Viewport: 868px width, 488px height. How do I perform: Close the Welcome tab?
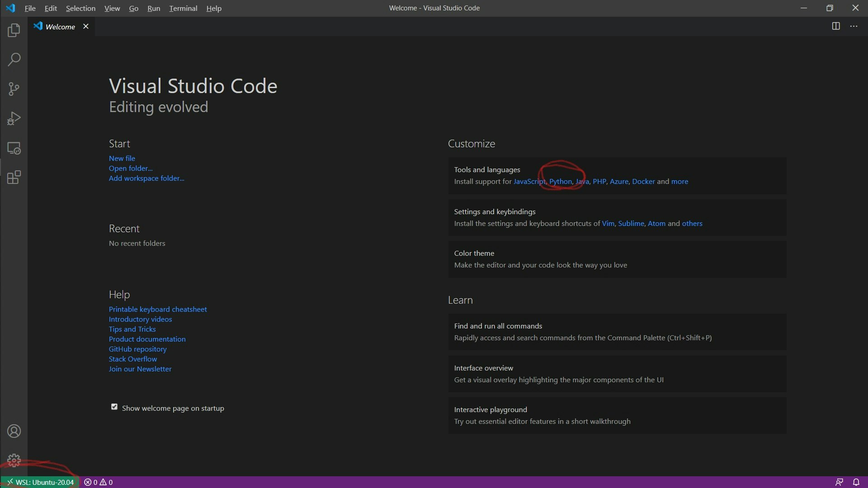click(x=86, y=27)
